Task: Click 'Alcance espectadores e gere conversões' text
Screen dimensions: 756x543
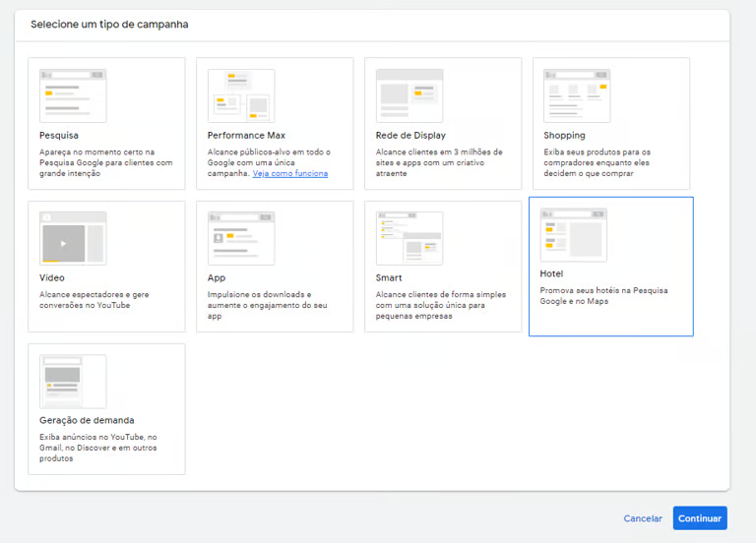Action: click(x=94, y=300)
